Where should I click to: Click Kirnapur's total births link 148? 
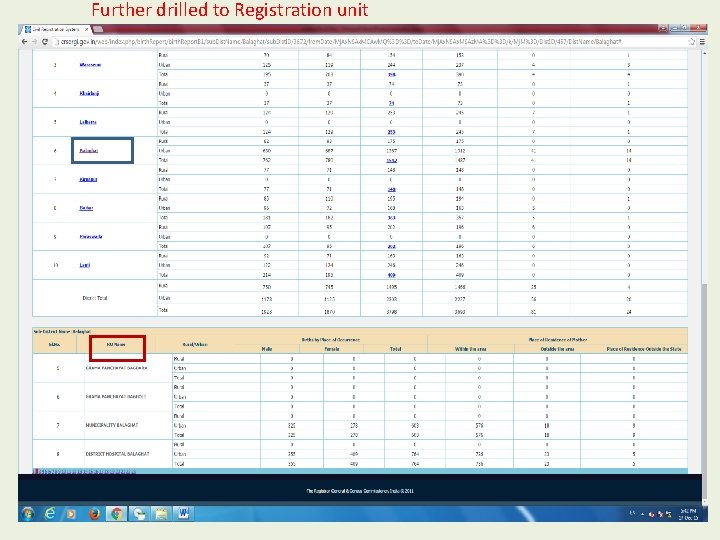coord(391,190)
